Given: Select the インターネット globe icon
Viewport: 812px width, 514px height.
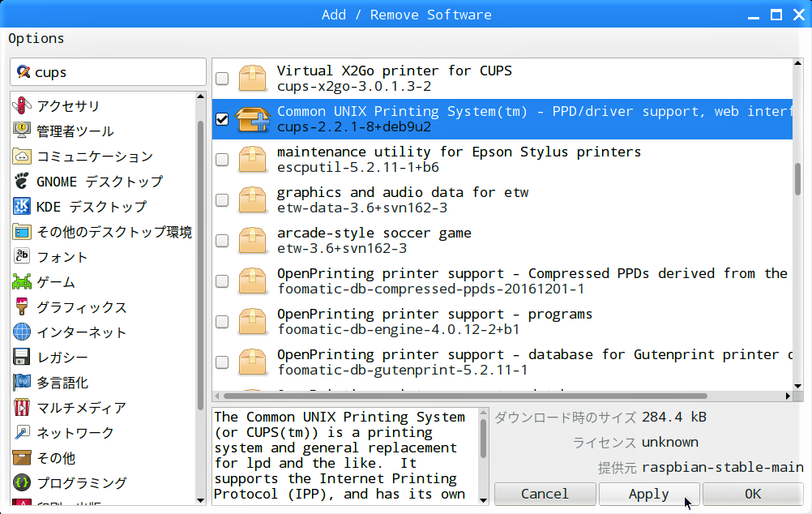Looking at the screenshot, I should point(22,332).
